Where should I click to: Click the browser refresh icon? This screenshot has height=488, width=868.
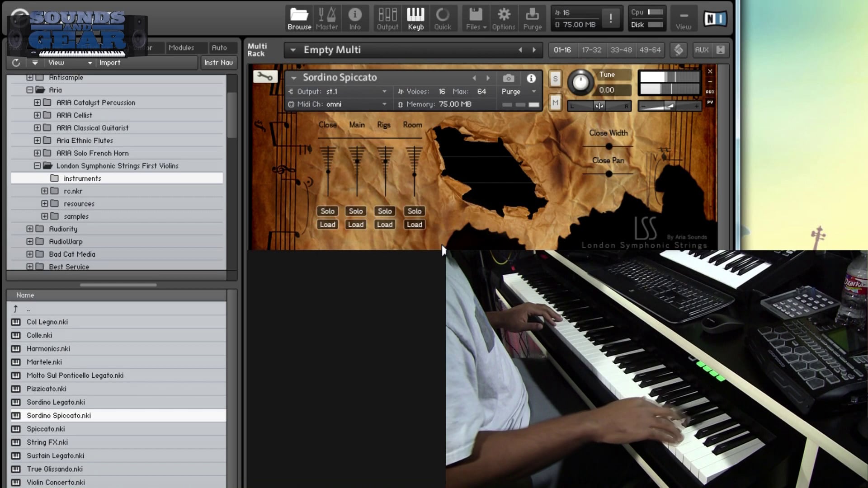click(x=16, y=63)
